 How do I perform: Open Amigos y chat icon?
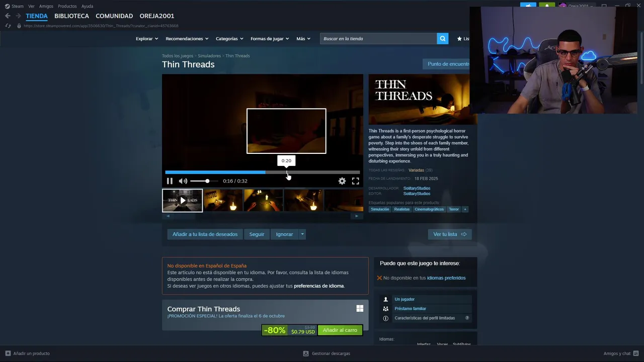tap(636, 353)
